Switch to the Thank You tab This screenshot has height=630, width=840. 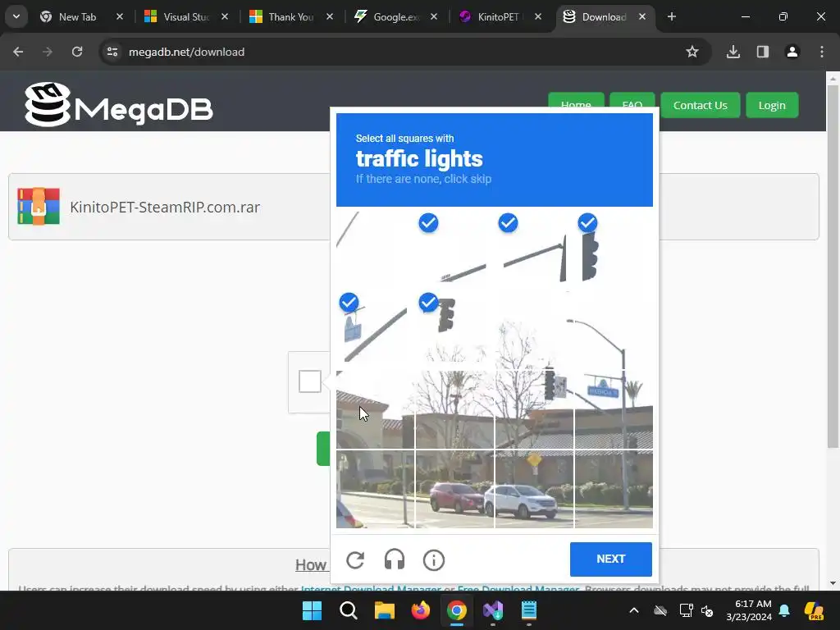pyautogui.click(x=290, y=17)
